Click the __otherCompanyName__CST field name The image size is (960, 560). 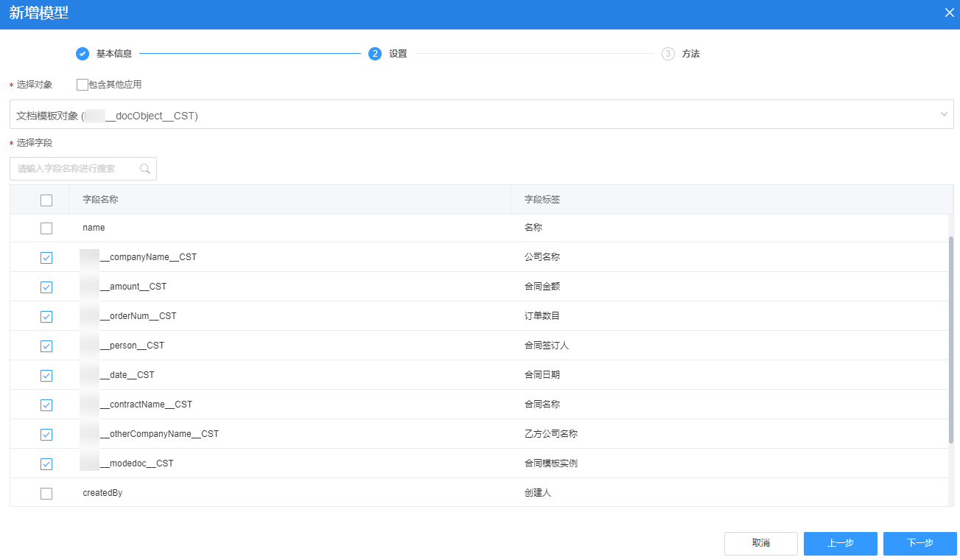coord(149,434)
